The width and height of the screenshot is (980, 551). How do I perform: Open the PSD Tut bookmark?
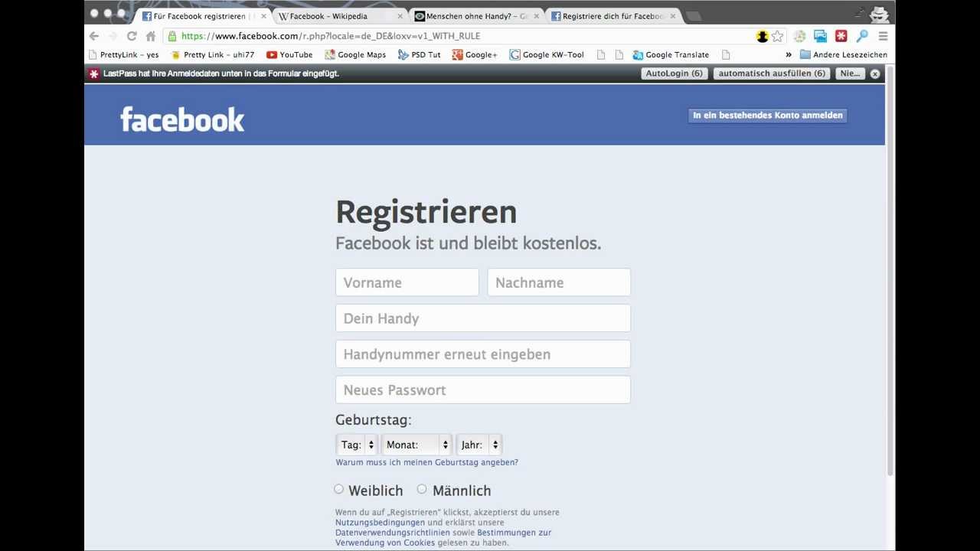point(420,54)
